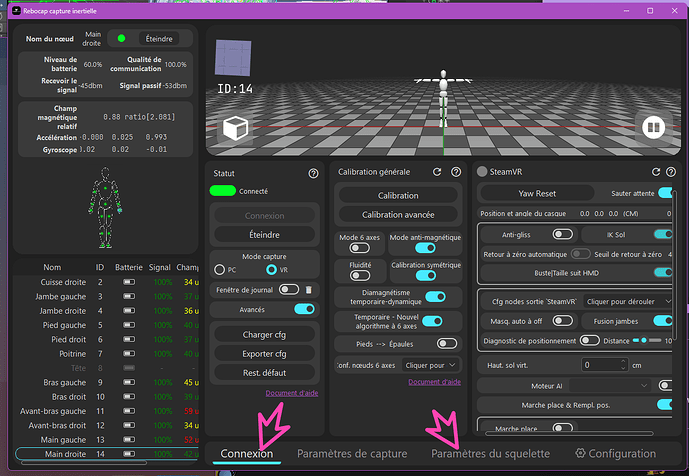This screenshot has height=476, width=689.
Task: Switch to Paramètres de capture tab
Action: tap(352, 454)
